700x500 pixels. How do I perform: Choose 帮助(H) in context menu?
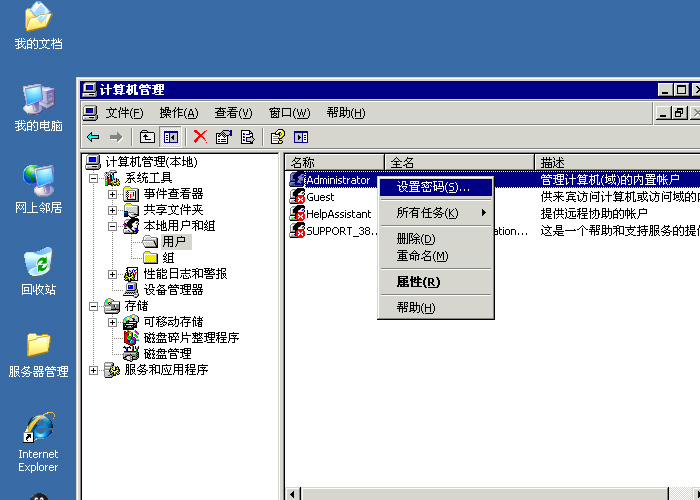coord(436,308)
